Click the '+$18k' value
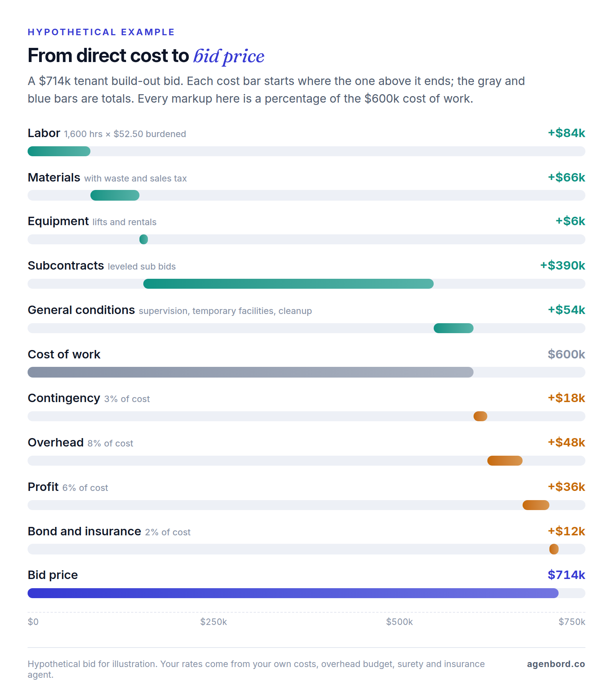This screenshot has width=613, height=700. (567, 398)
